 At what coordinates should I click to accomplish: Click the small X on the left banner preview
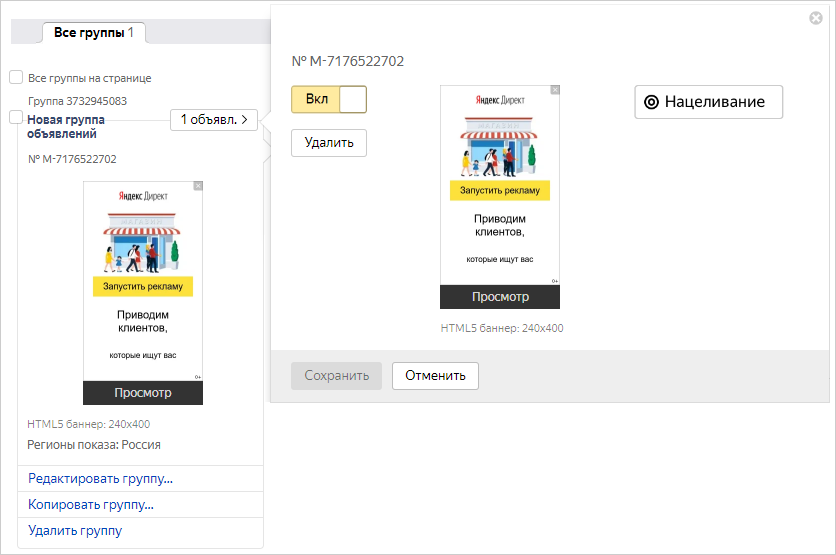click(198, 186)
